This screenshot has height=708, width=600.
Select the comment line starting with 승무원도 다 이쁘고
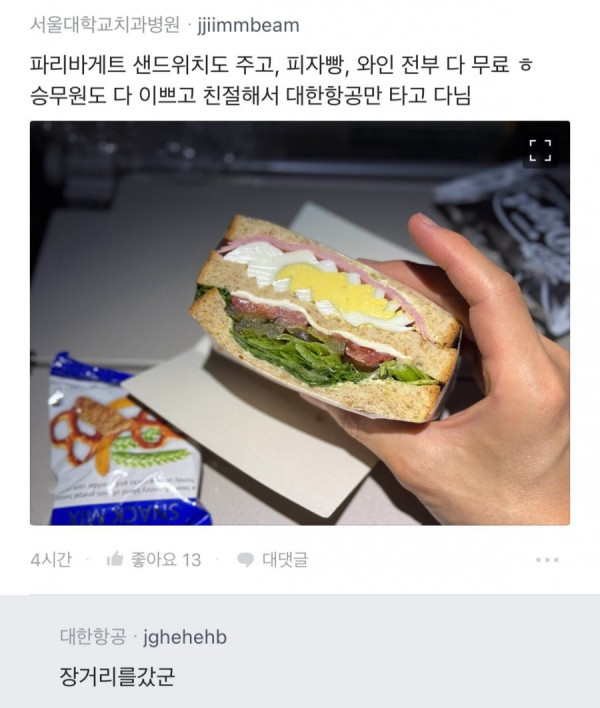coord(251,95)
